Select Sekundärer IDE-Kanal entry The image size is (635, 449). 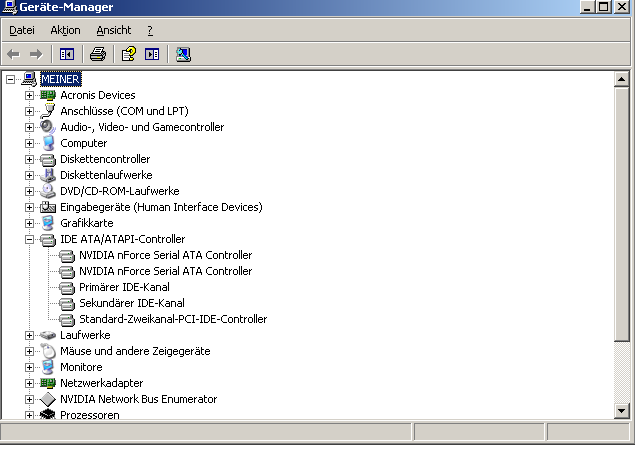click(132, 303)
